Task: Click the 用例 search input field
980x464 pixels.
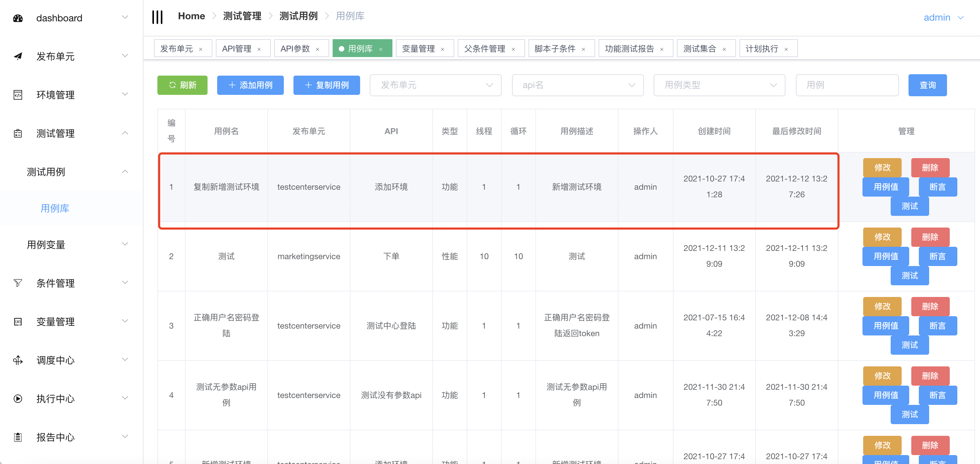Action: (847, 85)
